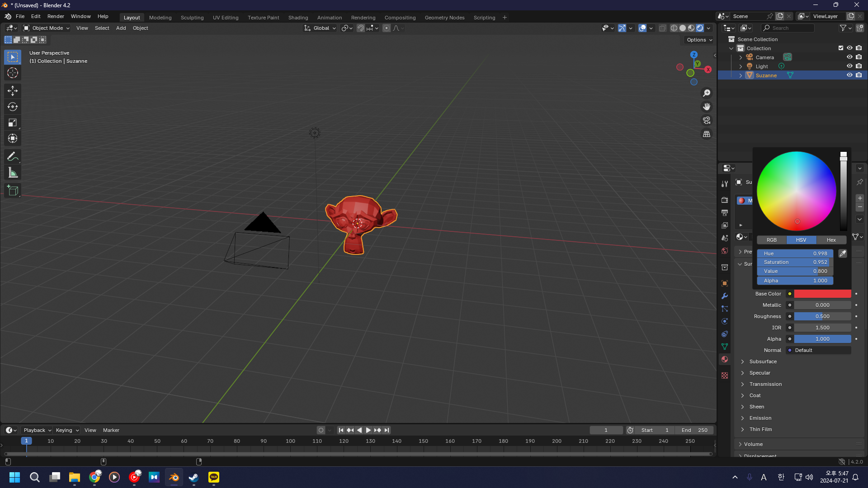
Task: Open the Keying dropdown in timeline
Action: [67, 430]
